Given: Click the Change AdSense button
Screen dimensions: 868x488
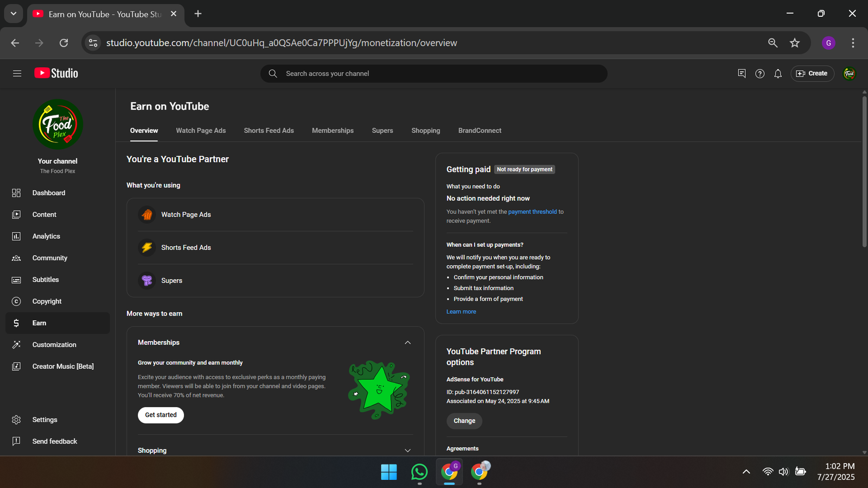Looking at the screenshot, I should click(x=464, y=421).
